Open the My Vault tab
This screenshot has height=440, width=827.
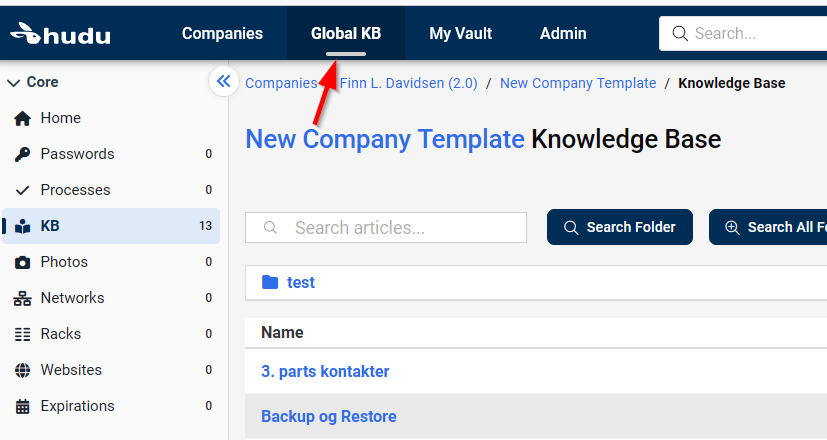pyautogui.click(x=460, y=33)
